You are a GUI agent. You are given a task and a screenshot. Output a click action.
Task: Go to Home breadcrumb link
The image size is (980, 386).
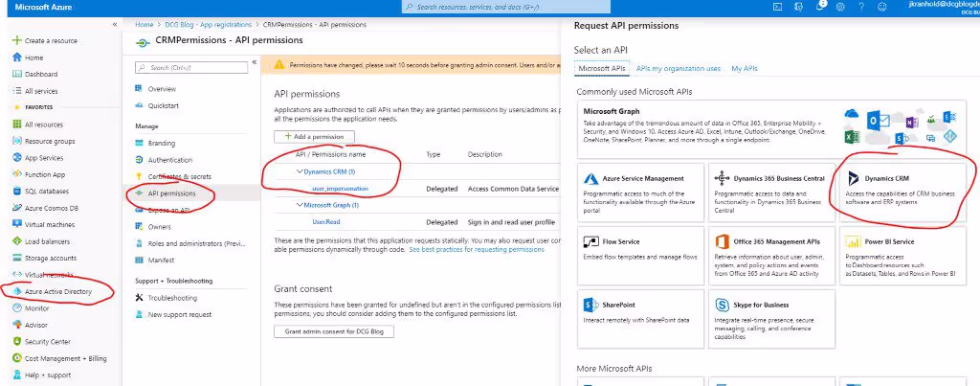(145, 24)
